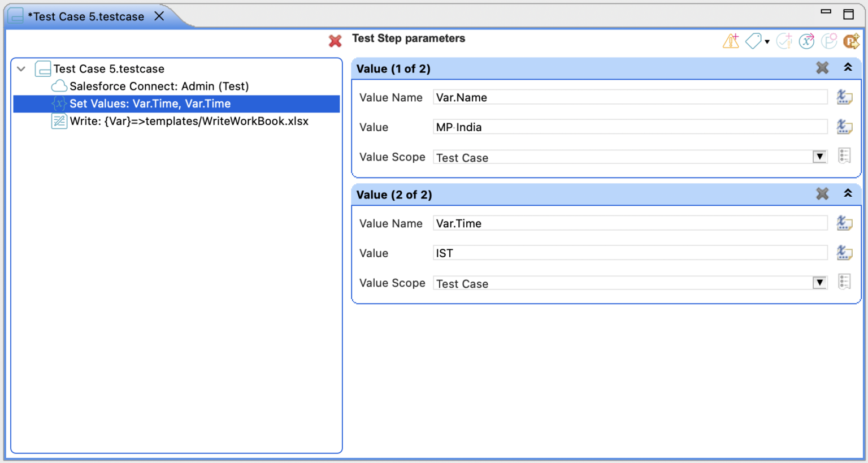868x463 pixels.
Task: Open Provar settings icon in the toolbar
Action: (828, 41)
